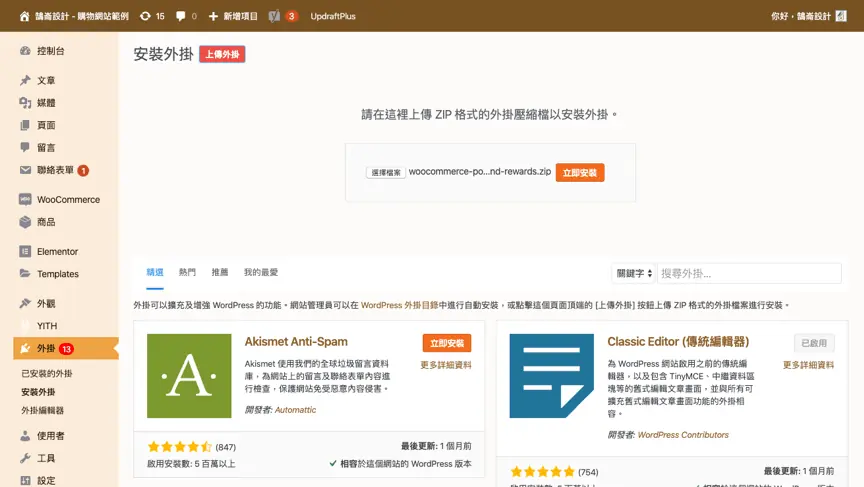Click 立即安裝 next to the zip file
The width and height of the screenshot is (864, 487).
coord(580,172)
